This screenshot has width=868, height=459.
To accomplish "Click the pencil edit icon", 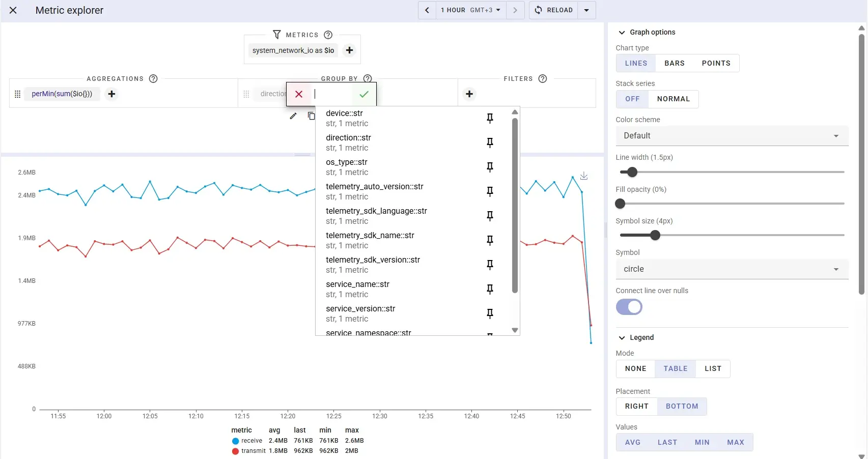I will [x=293, y=116].
